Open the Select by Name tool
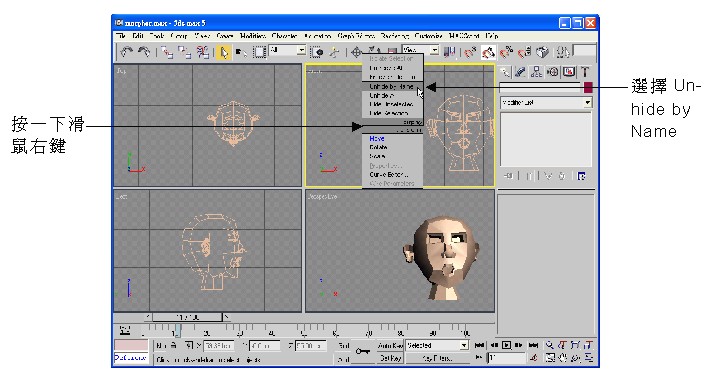The height and width of the screenshot is (385, 719). (x=241, y=53)
